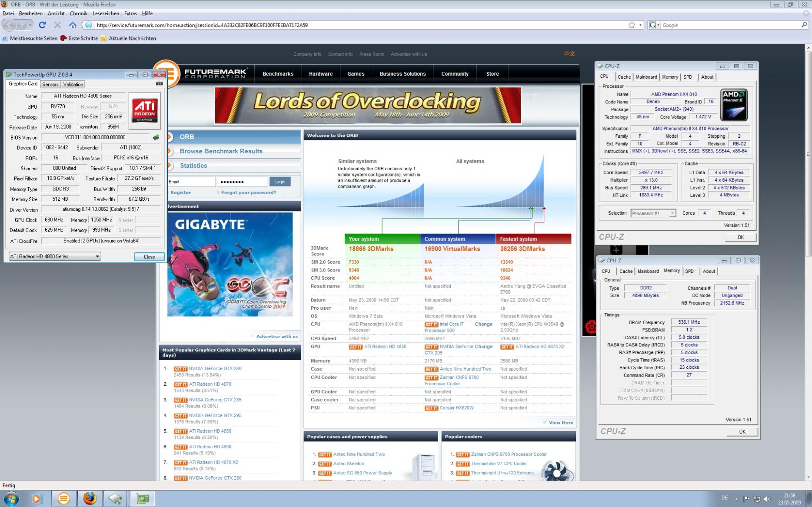812x507 pixels.
Task: Click the system tray volume icon
Action: pyautogui.click(x=767, y=499)
